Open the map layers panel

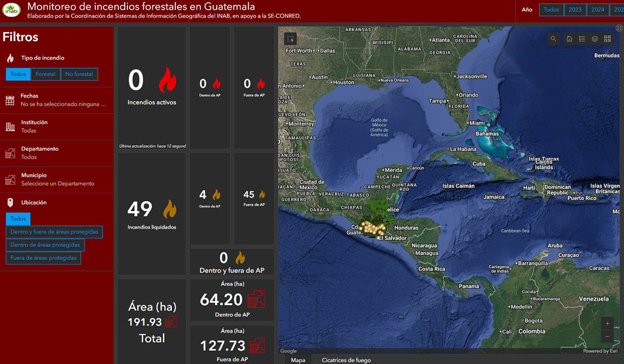coord(594,39)
